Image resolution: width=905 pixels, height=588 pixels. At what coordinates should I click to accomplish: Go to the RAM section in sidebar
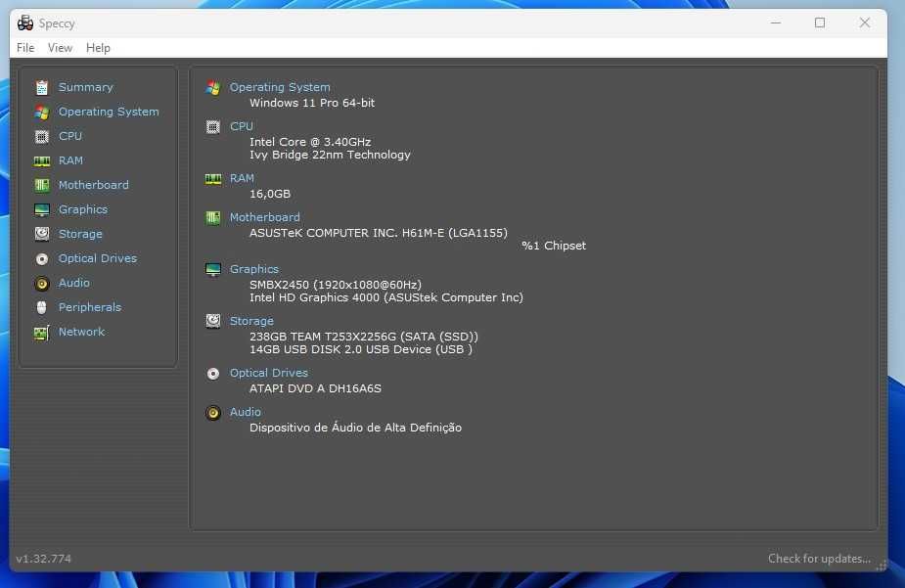70,160
